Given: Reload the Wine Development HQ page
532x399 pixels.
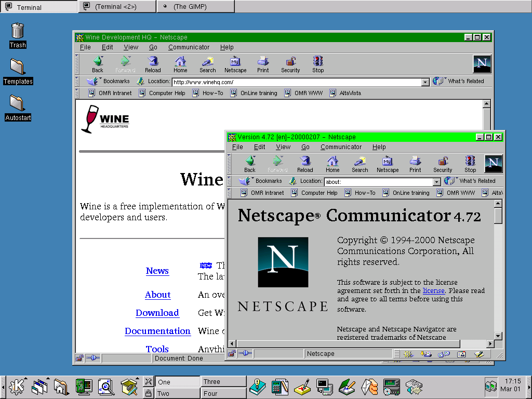Looking at the screenshot, I should pos(153,64).
